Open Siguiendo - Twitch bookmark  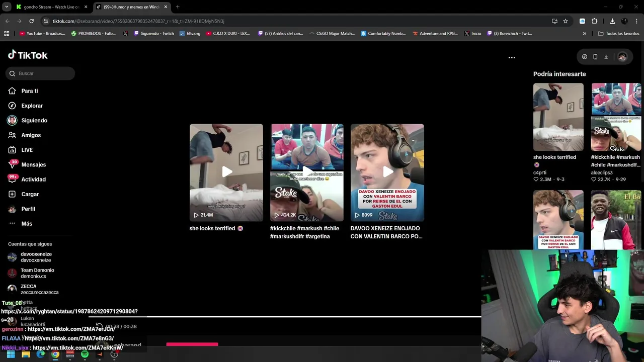tap(153, 34)
